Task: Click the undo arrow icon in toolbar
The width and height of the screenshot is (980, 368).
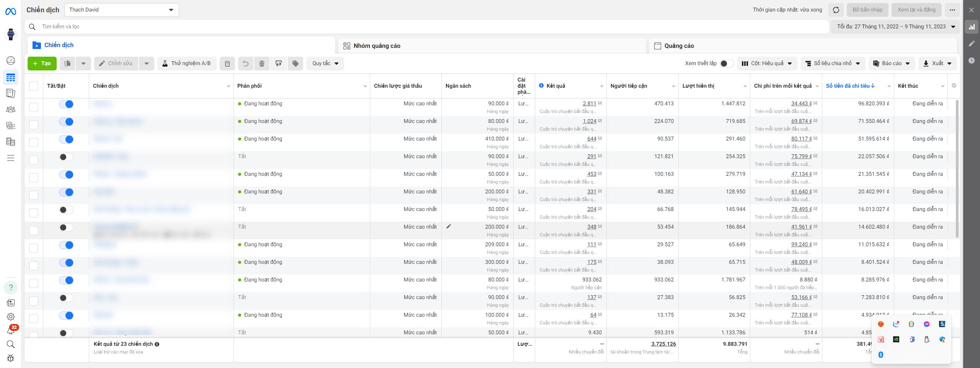Action: coord(246,64)
